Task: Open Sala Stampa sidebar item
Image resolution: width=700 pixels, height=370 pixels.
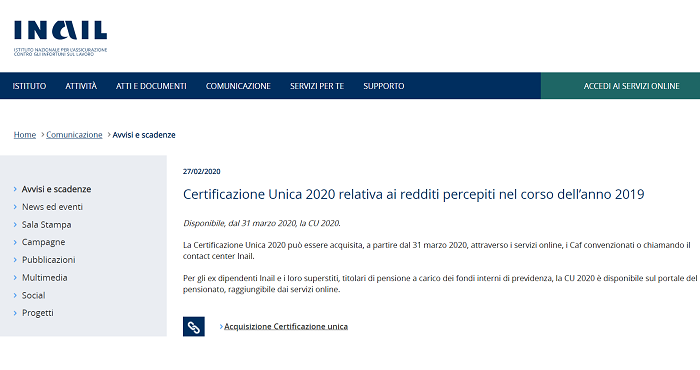Action: [x=46, y=225]
